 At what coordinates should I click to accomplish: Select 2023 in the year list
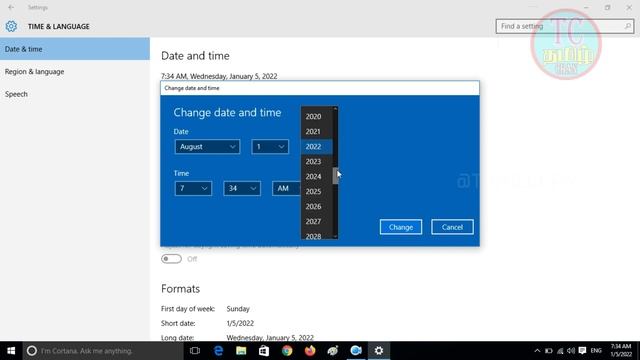317,162
